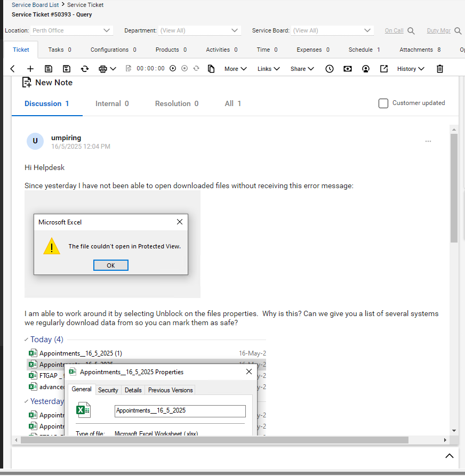
Task: Open the Activities tab
Action: [x=222, y=50]
